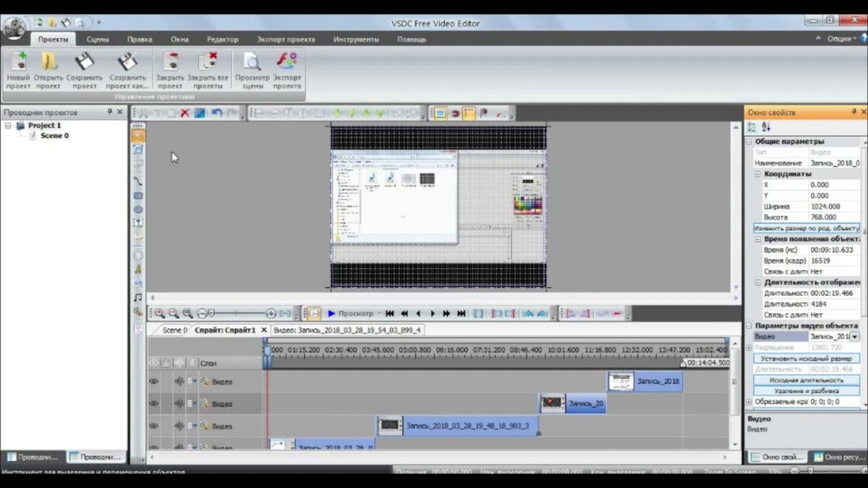868x488 pixels.
Task: Open the Редактор ribbon tab
Action: click(x=222, y=39)
